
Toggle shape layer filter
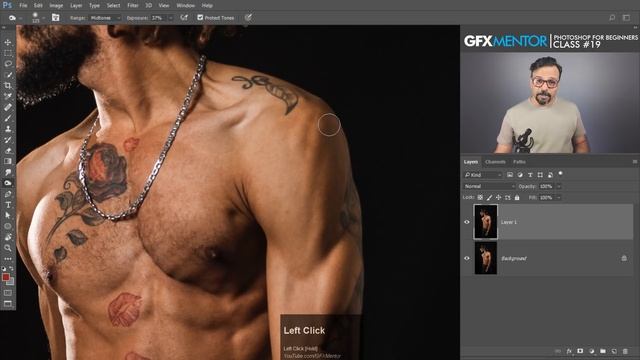[x=540, y=175]
